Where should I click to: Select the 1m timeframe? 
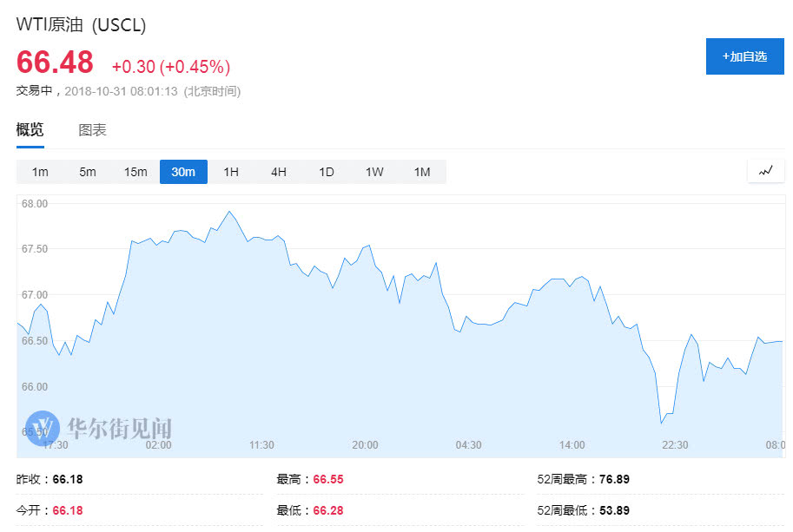(x=40, y=172)
